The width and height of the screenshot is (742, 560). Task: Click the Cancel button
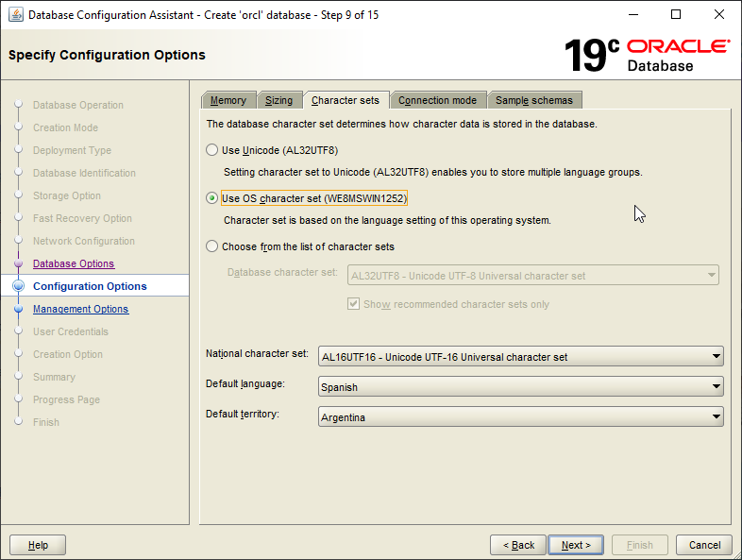point(704,545)
